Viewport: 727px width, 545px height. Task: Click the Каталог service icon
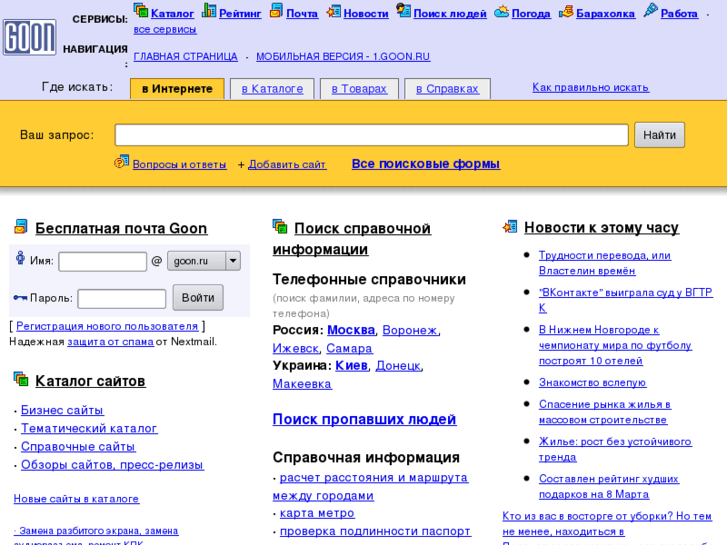point(140,10)
